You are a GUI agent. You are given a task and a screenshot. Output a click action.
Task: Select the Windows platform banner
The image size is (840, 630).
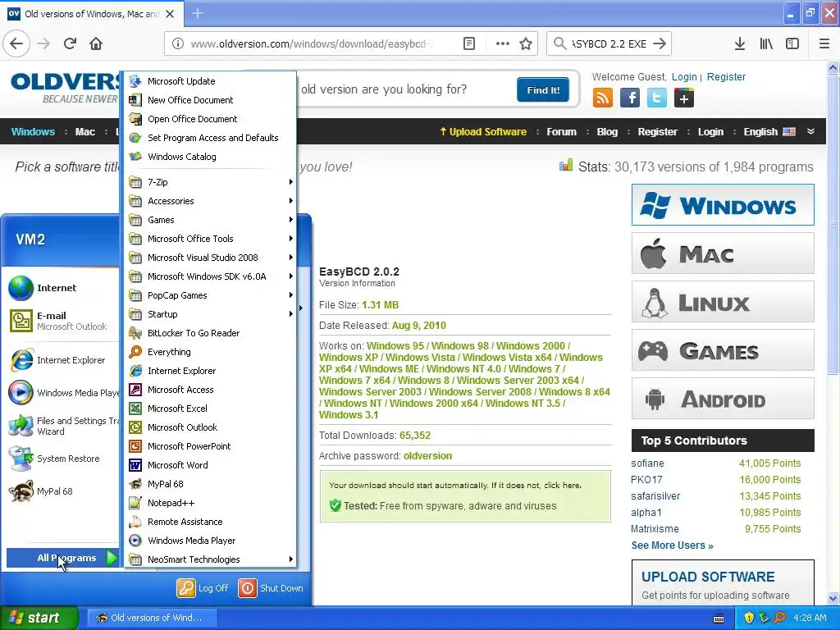(723, 204)
